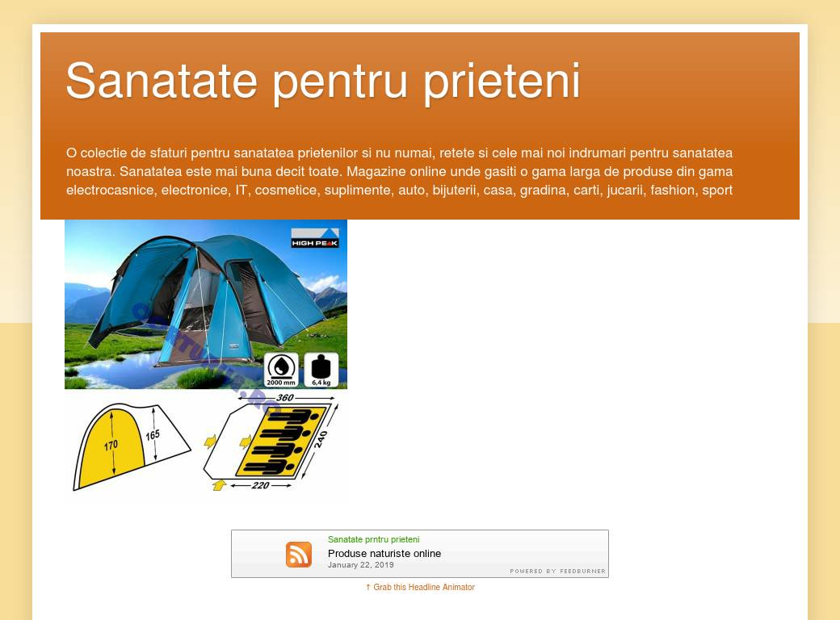Click the 170 height label in diagram

point(111,445)
